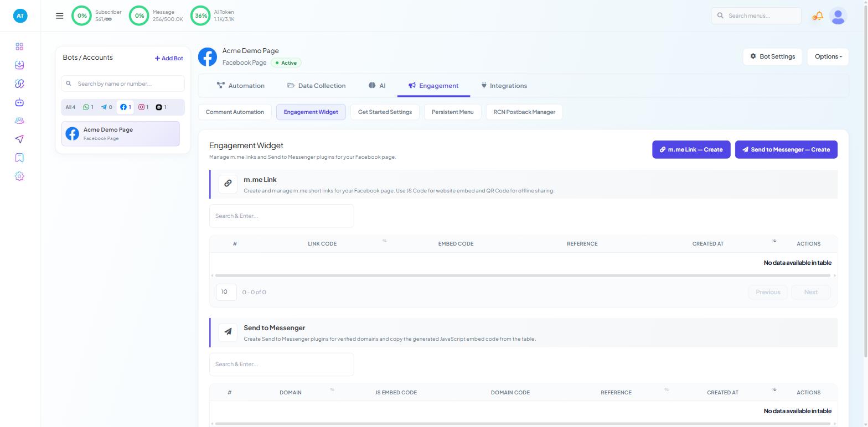Switch to the Automation tab
868x427 pixels.
click(241, 86)
